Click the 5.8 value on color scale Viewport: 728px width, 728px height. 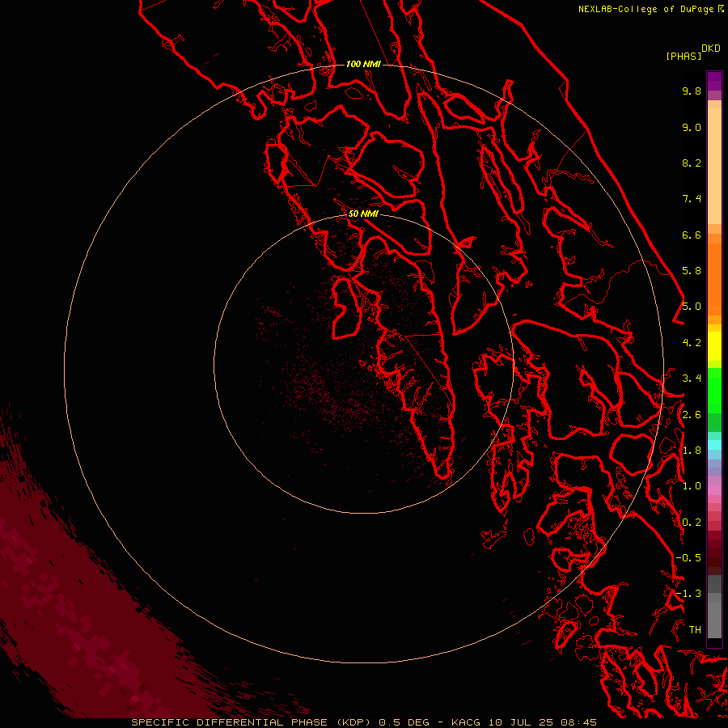point(692,271)
